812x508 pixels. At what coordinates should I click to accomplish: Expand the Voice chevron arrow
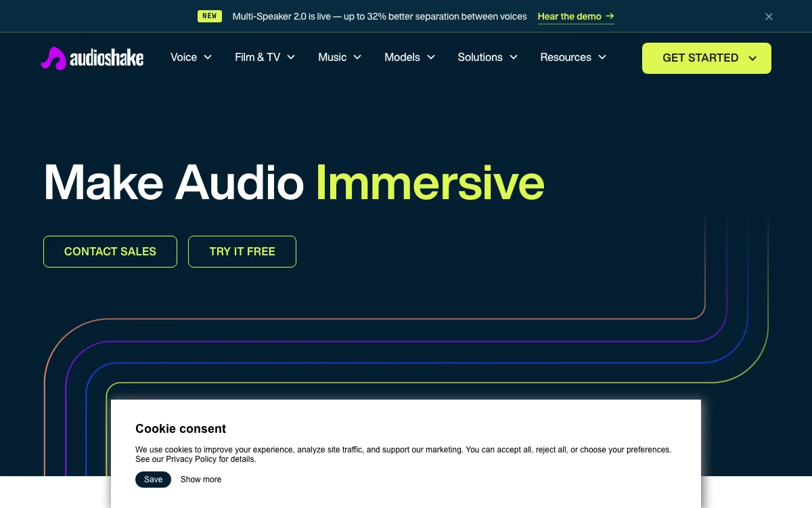pos(208,58)
